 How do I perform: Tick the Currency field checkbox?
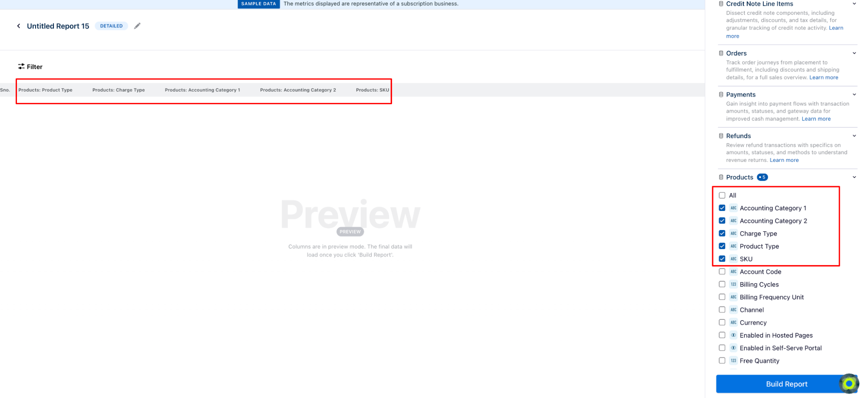[722, 322]
